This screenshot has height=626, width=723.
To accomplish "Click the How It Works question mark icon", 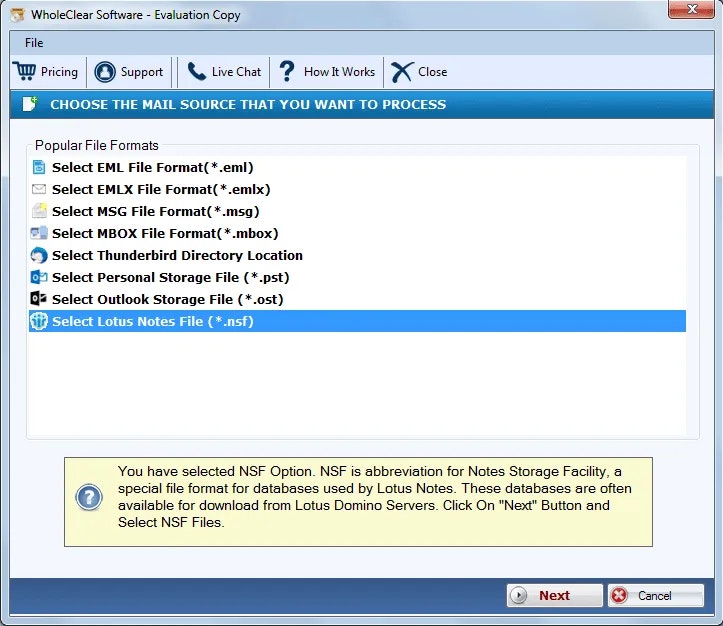I will tap(287, 71).
